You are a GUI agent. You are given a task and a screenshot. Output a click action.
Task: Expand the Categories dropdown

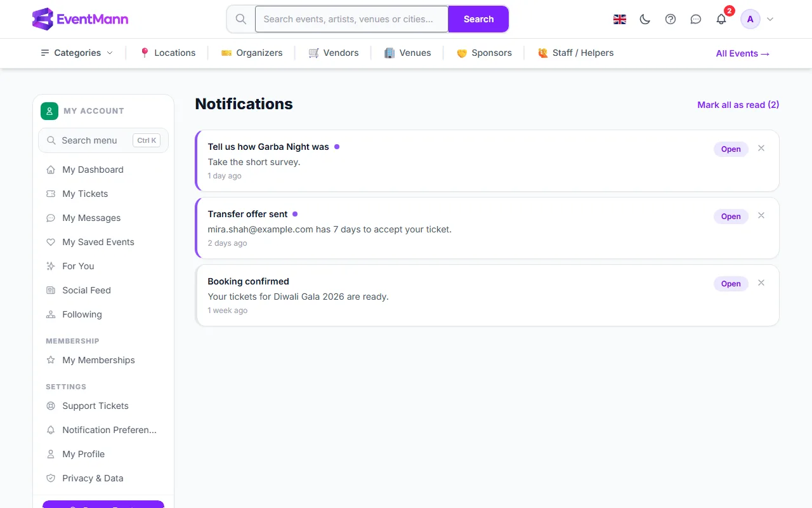click(x=77, y=53)
